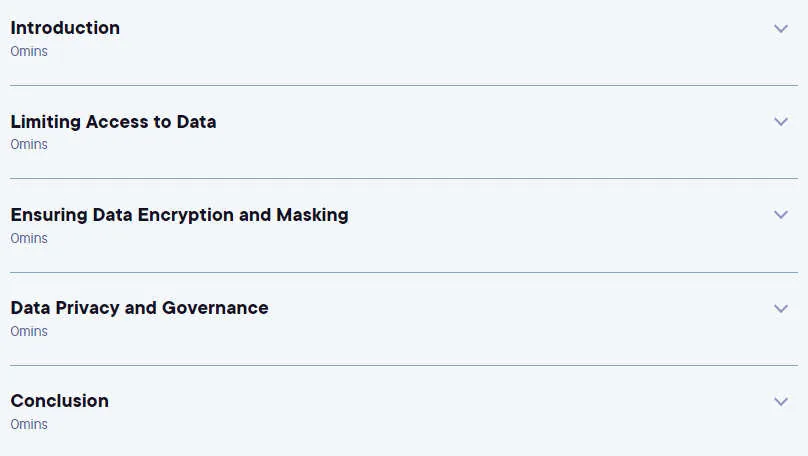Click the Conclusion heading text
The height and width of the screenshot is (456, 808).
tap(60, 401)
